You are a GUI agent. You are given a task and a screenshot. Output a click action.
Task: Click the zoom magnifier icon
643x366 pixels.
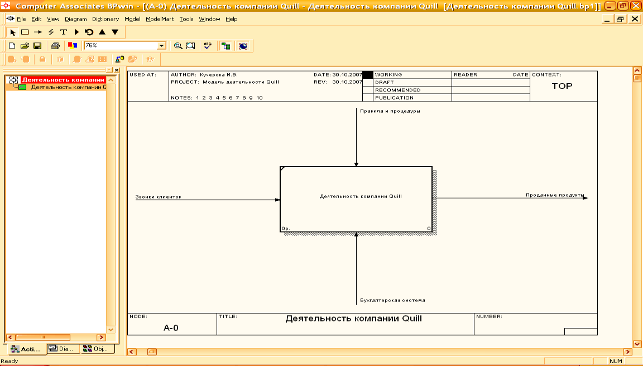tap(178, 46)
